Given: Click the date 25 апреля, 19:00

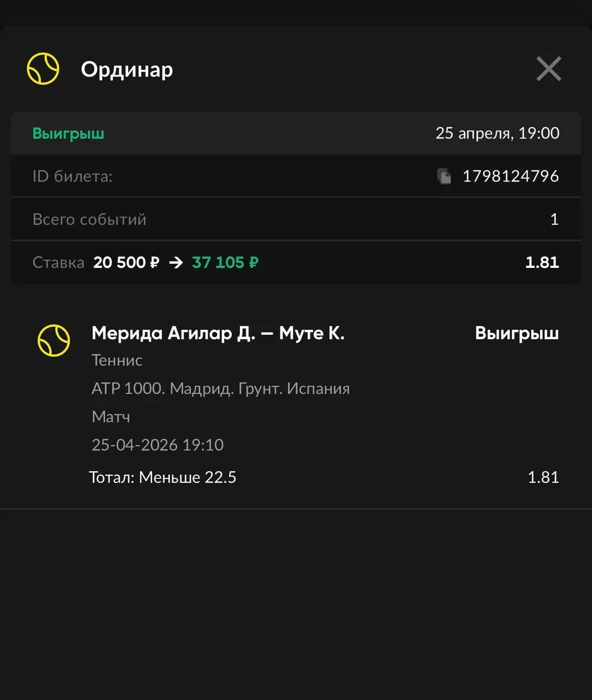Looking at the screenshot, I should (x=497, y=133).
